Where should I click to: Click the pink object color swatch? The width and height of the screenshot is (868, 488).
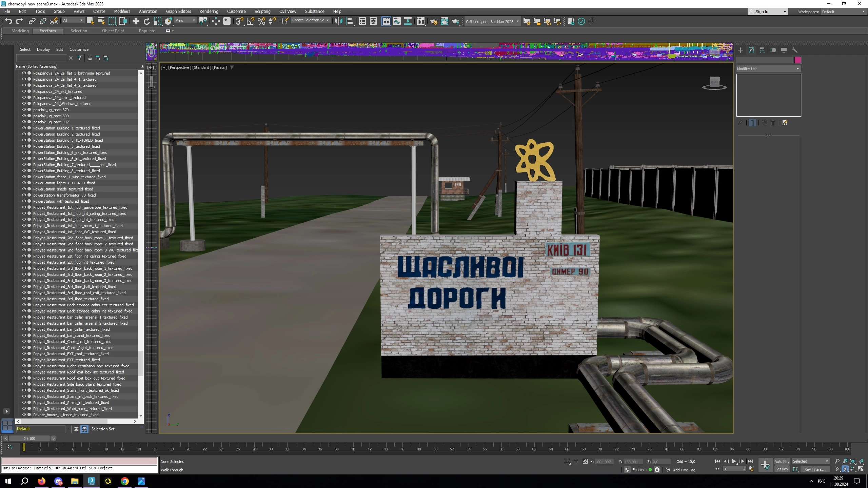click(x=797, y=60)
